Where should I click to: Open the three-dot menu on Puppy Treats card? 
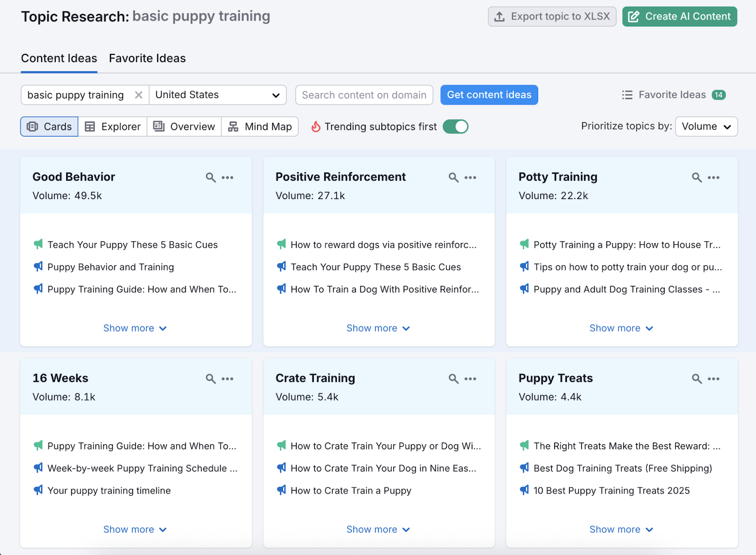(713, 379)
